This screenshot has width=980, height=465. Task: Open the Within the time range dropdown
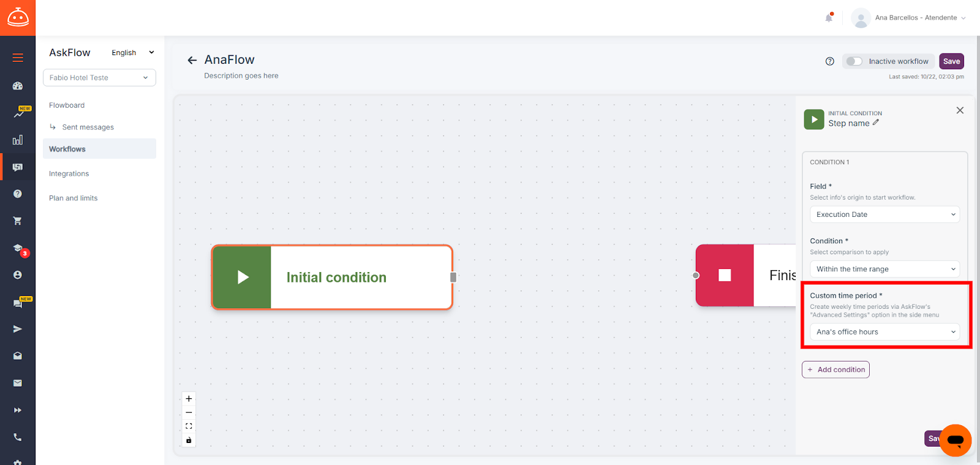click(x=884, y=269)
